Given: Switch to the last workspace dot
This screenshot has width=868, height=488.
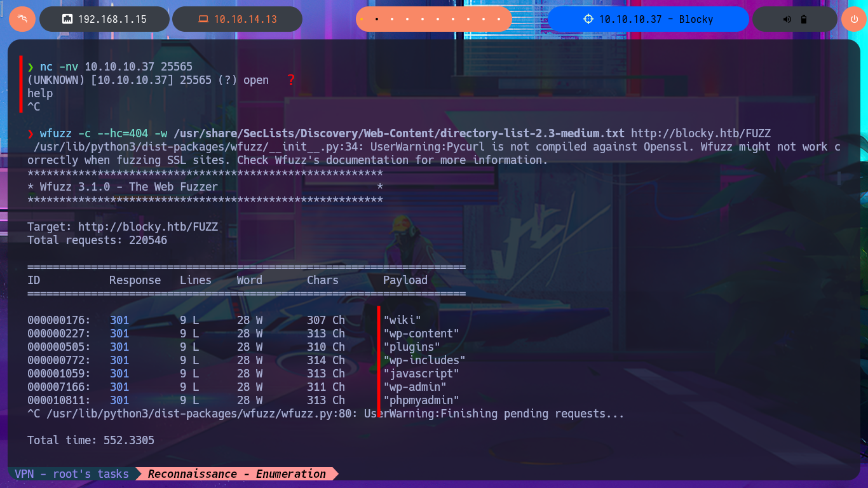Looking at the screenshot, I should pyautogui.click(x=499, y=19).
